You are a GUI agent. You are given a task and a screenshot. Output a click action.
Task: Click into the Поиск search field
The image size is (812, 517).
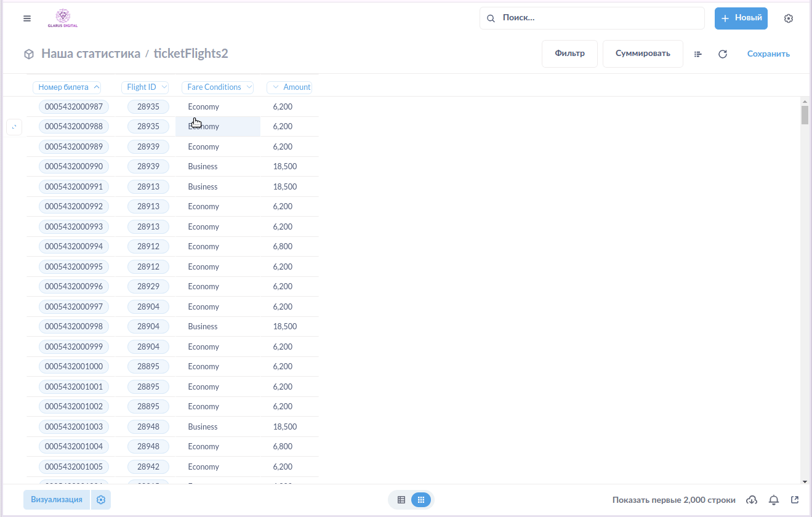597,18
